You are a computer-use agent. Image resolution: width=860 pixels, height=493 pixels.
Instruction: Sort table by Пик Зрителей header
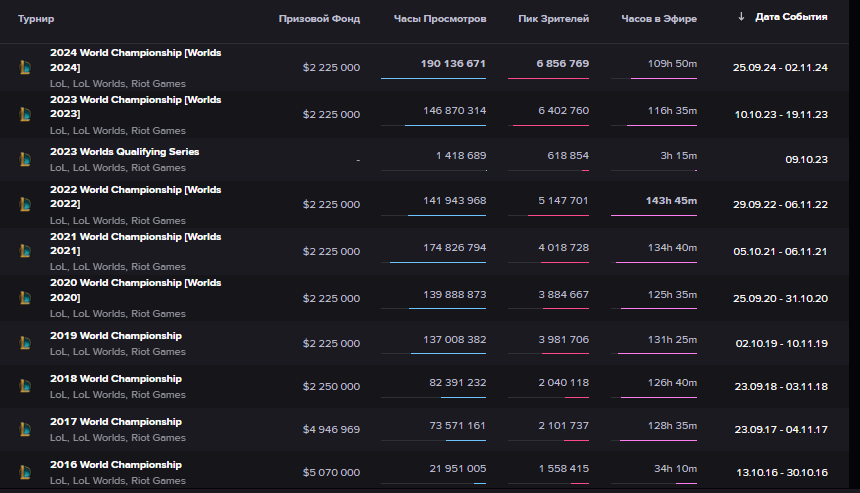click(553, 19)
